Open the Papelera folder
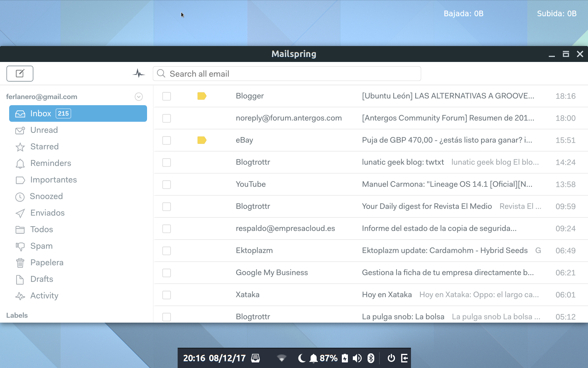 78,262
